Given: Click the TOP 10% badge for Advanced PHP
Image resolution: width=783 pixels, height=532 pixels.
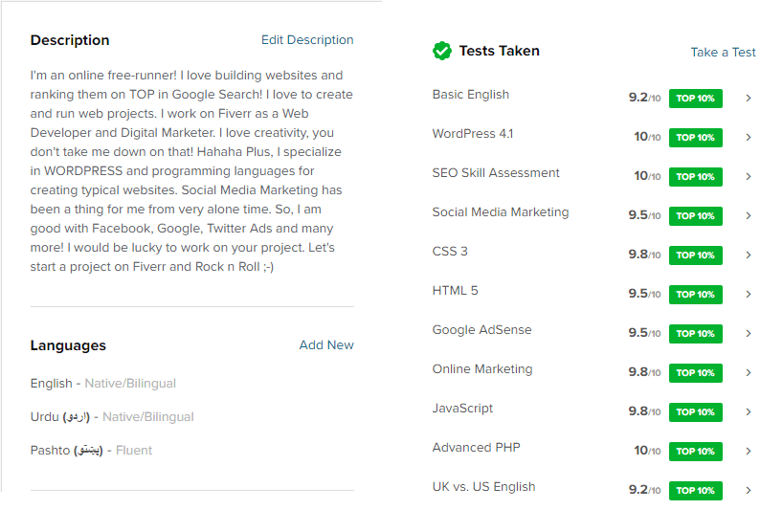Looking at the screenshot, I should [x=695, y=452].
